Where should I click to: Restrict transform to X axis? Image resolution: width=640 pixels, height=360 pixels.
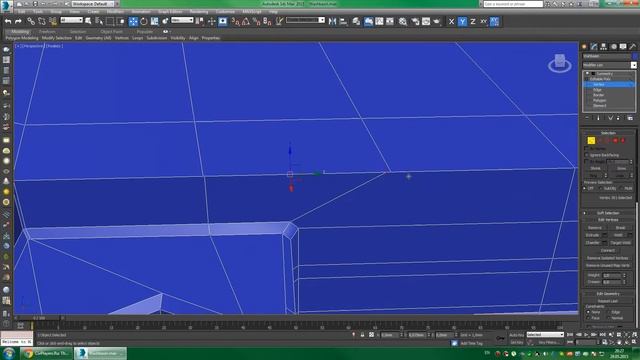click(x=451, y=22)
